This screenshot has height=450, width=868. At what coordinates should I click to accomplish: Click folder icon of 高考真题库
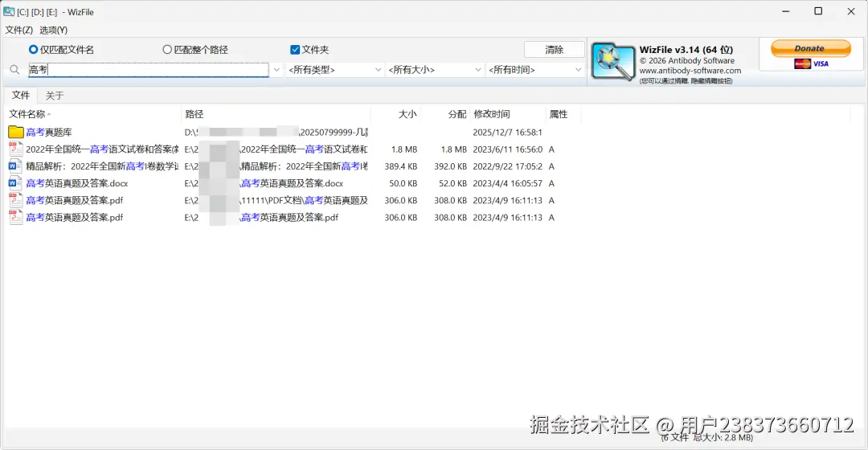[16, 132]
